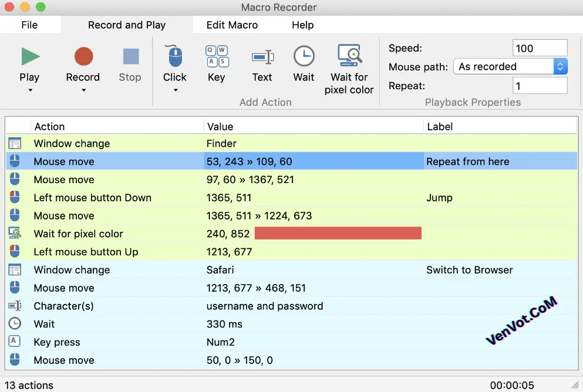583x392 pixels.
Task: Click the Repeat count input field
Action: [540, 86]
